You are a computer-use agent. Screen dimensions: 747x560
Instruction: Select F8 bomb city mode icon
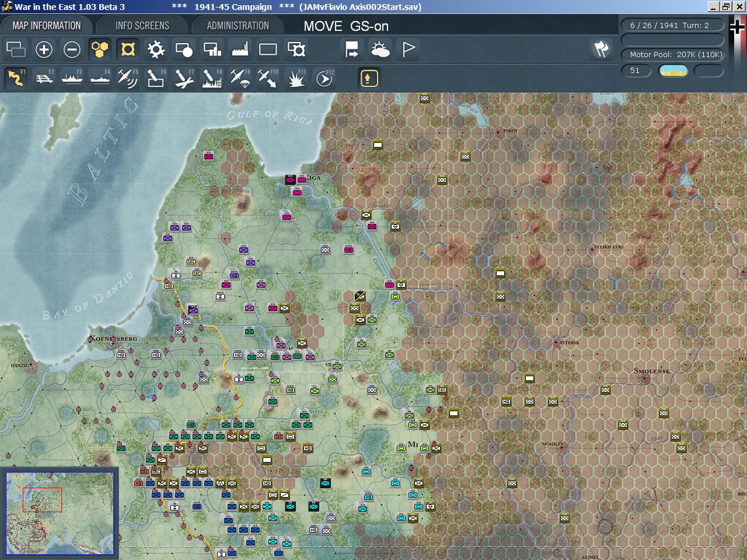(x=212, y=78)
